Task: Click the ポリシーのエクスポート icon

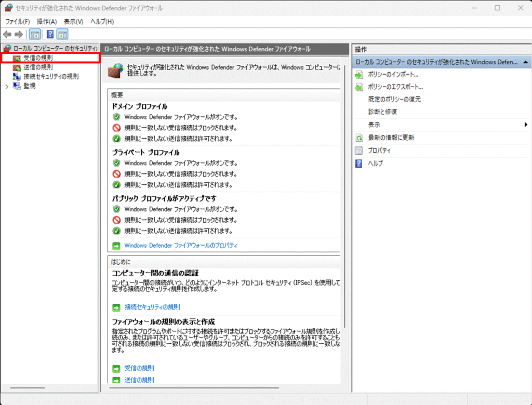Action: 358,87
